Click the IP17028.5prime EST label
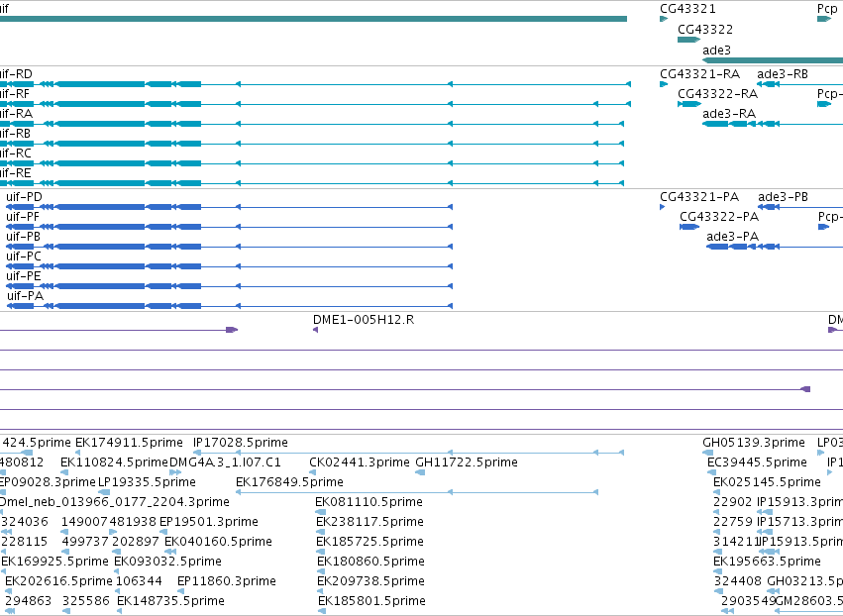The width and height of the screenshot is (843, 616). tap(241, 443)
